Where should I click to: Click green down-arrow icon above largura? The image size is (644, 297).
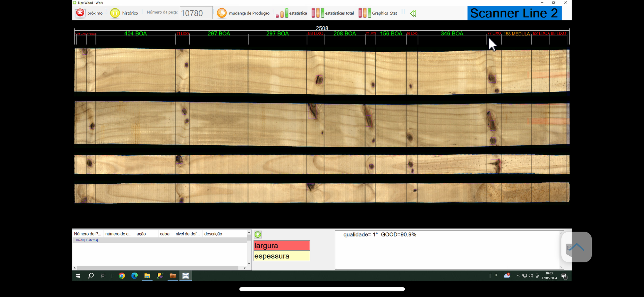pyautogui.click(x=258, y=234)
